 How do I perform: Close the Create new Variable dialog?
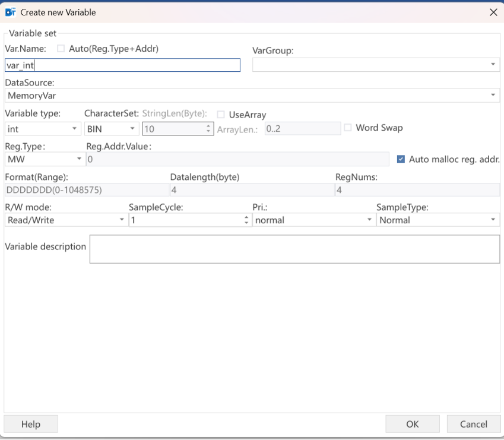tap(493, 12)
